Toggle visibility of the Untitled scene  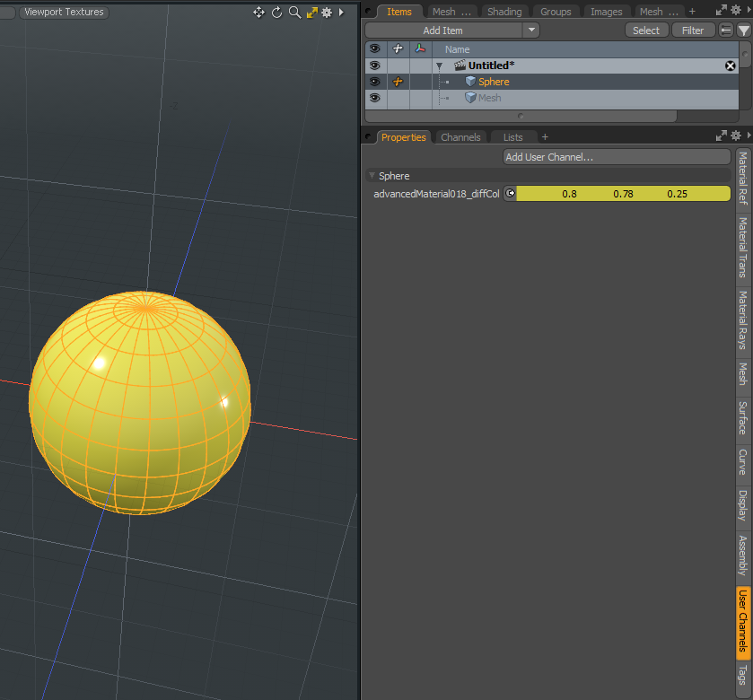pos(374,66)
